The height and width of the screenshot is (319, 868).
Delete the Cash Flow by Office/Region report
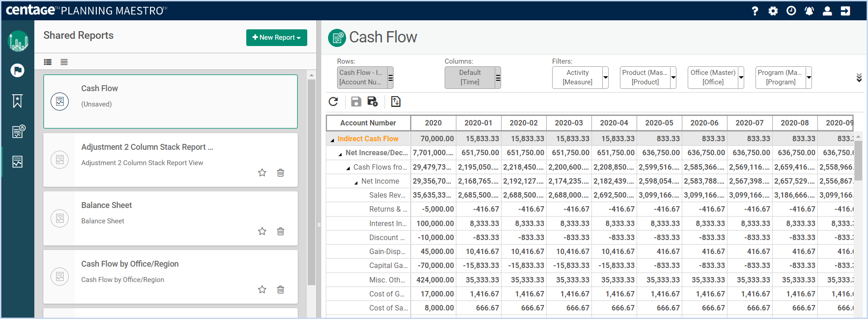point(281,290)
